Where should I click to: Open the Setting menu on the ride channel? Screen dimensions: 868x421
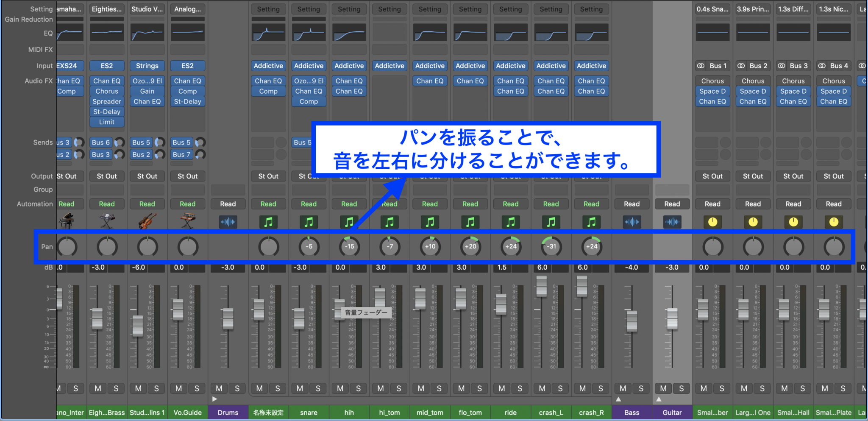(511, 9)
